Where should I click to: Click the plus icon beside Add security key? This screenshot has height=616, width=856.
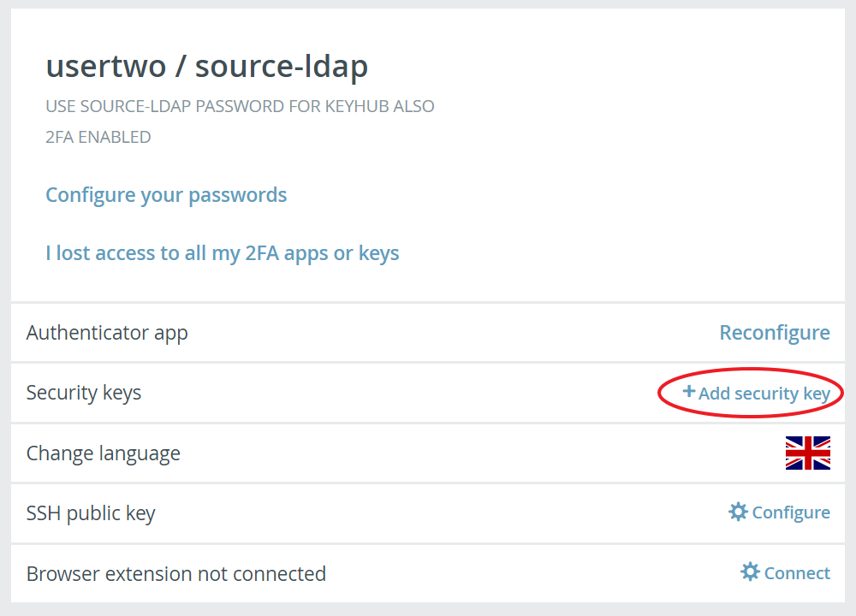[x=689, y=391]
